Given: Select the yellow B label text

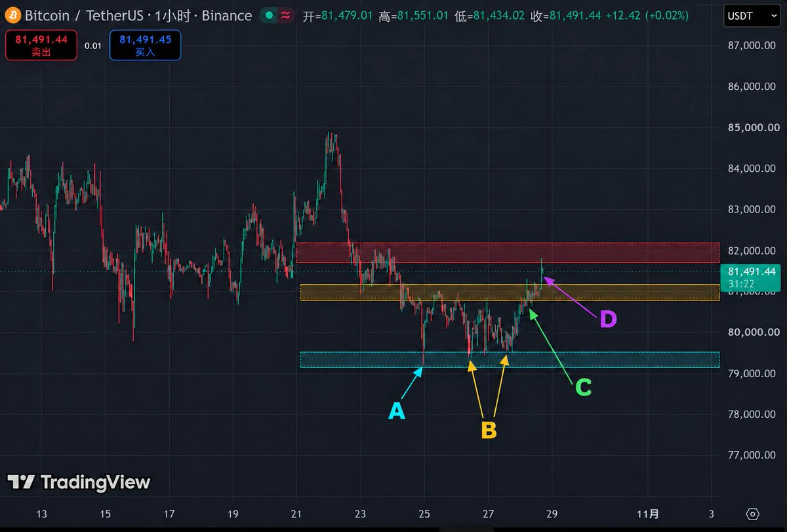Looking at the screenshot, I should pyautogui.click(x=489, y=430).
